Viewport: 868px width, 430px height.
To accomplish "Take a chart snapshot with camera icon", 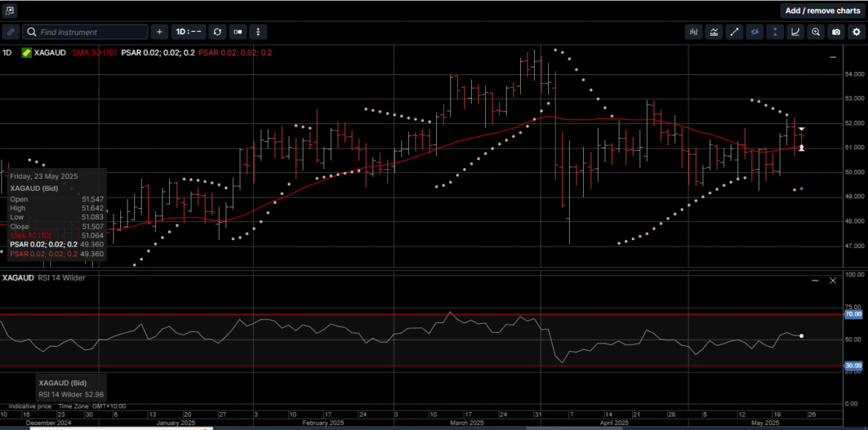I will 836,32.
